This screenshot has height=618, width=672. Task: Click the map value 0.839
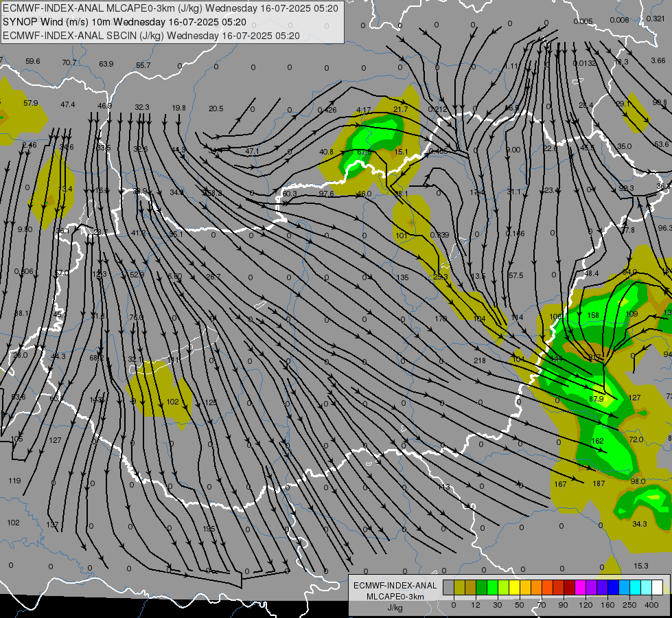coord(440,235)
